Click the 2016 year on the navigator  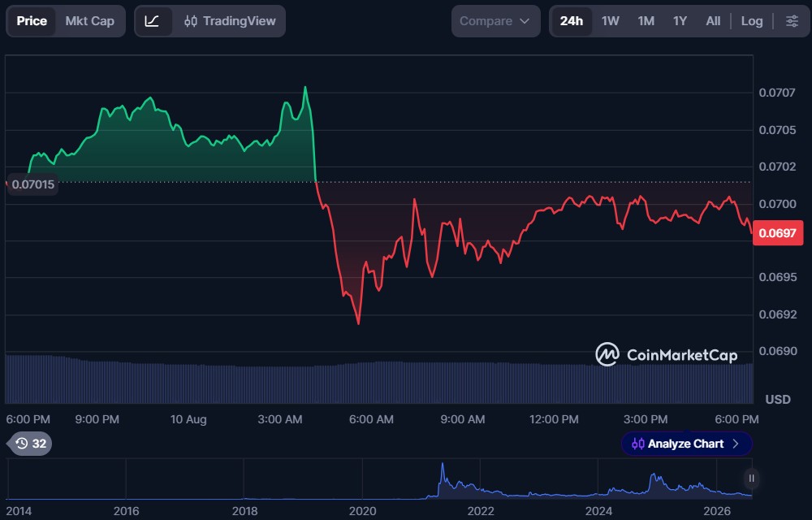(127, 512)
